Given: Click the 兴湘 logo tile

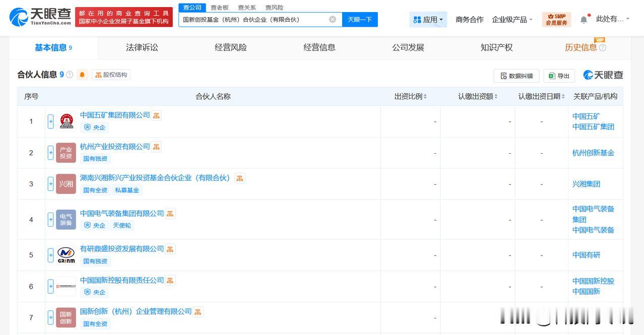Looking at the screenshot, I should pos(66,184).
